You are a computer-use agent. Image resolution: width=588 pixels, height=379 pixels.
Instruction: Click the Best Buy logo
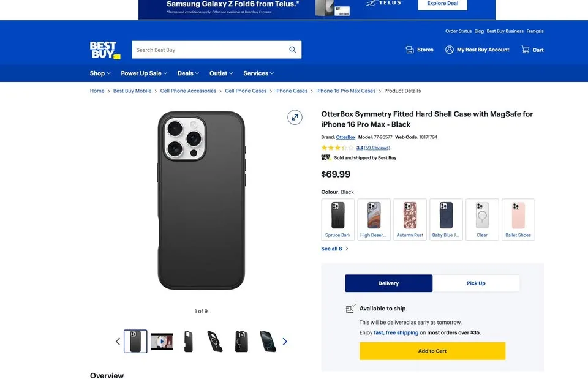point(104,49)
